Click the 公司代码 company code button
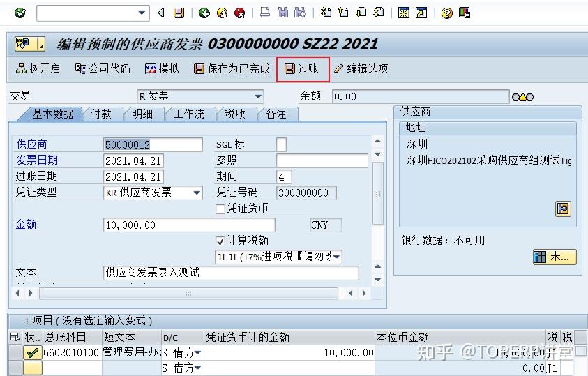 tap(103, 68)
